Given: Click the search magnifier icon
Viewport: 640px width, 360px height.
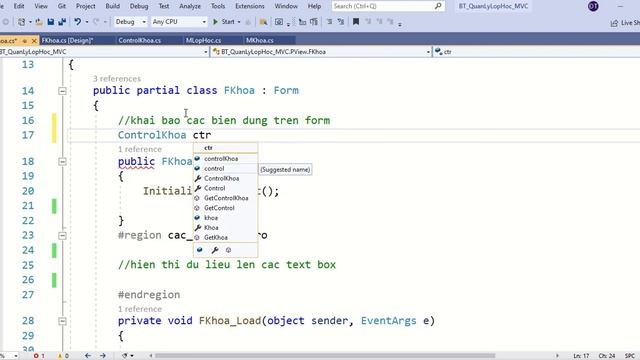Looking at the screenshot, I should (438, 6).
